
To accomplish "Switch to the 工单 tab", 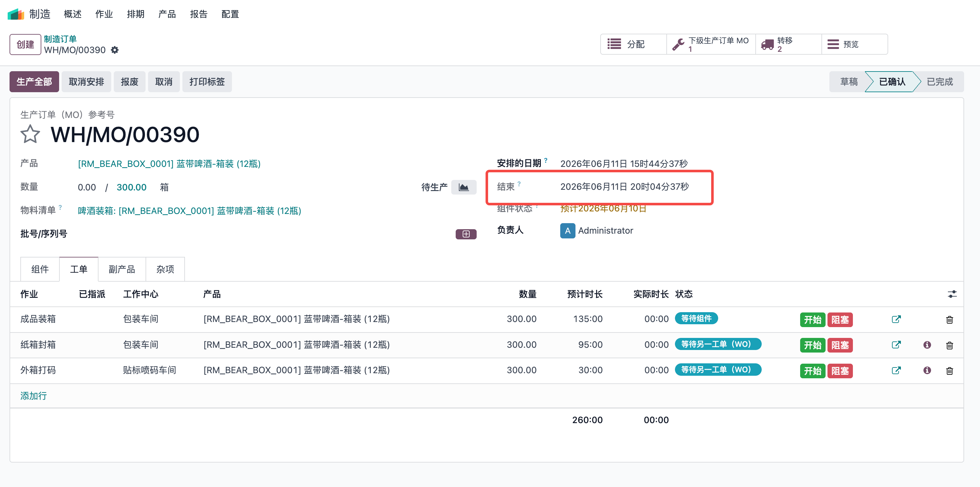I will point(79,269).
